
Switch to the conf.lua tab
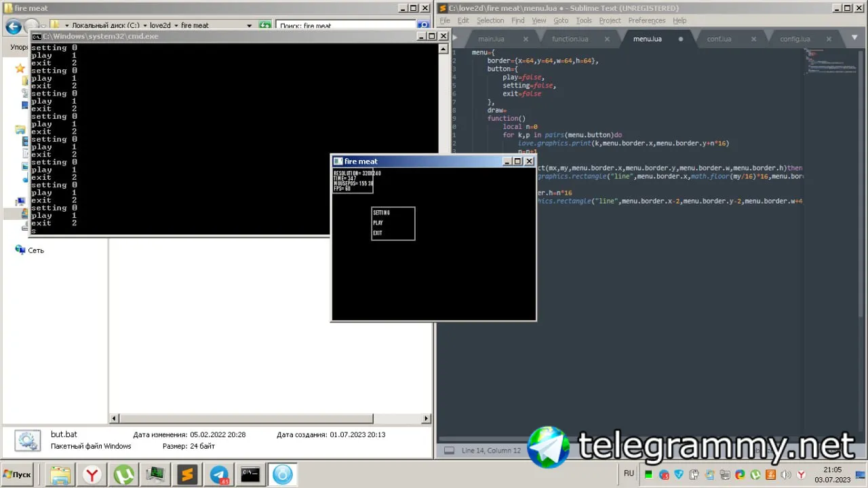tap(719, 39)
